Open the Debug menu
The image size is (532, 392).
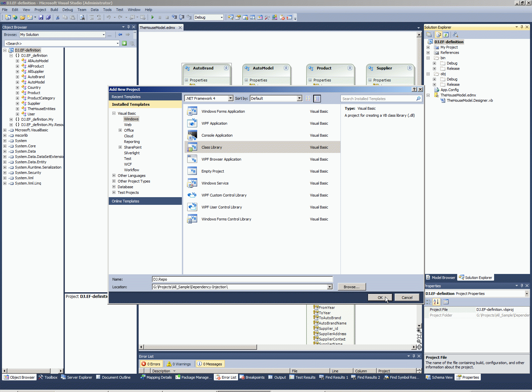click(x=67, y=10)
